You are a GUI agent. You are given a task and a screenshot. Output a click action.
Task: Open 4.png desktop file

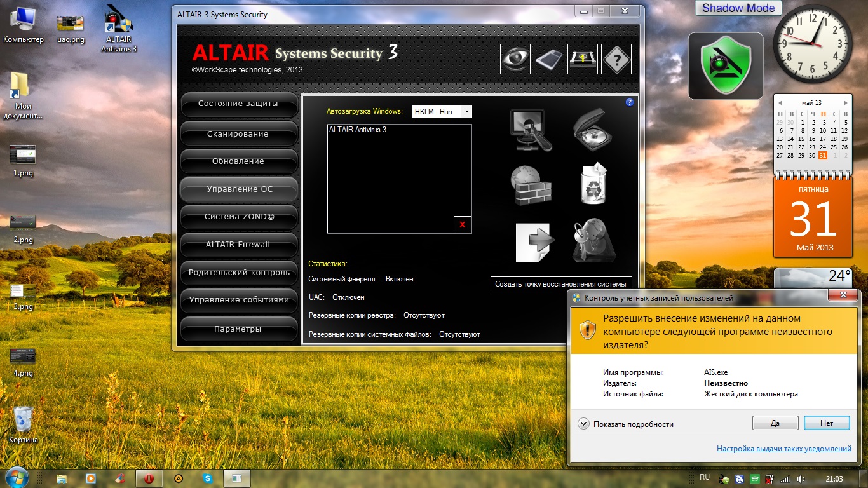24,362
